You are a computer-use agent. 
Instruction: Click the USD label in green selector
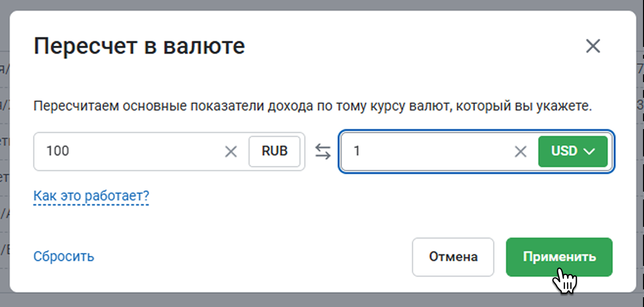coord(564,151)
